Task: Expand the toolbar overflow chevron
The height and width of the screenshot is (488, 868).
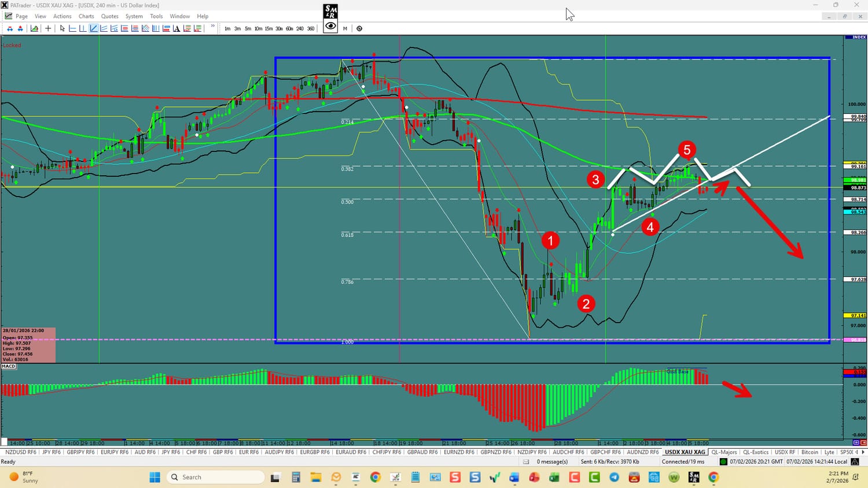Action: [212, 27]
